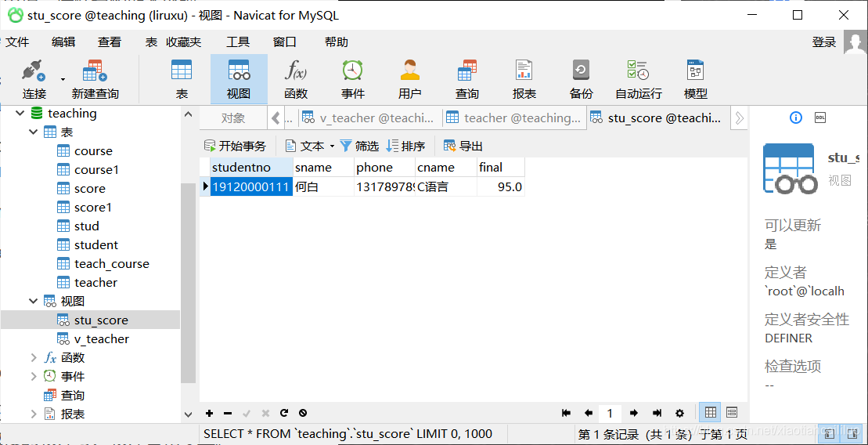
Task: Click the 登录 login link
Action: (x=823, y=42)
